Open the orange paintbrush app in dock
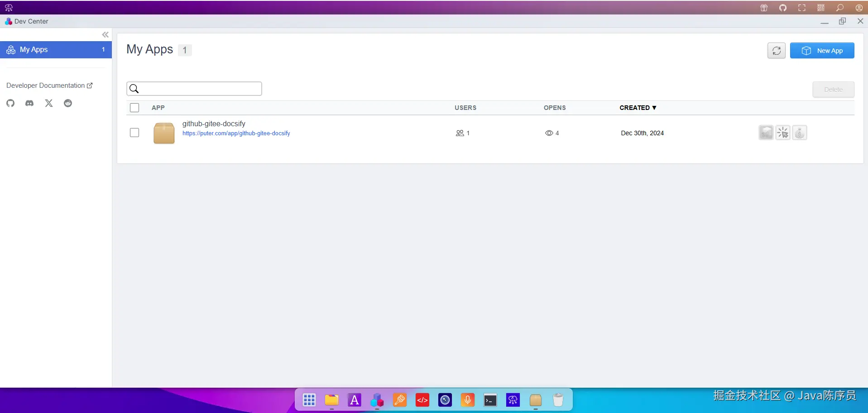Image resolution: width=868 pixels, height=413 pixels. tap(400, 400)
